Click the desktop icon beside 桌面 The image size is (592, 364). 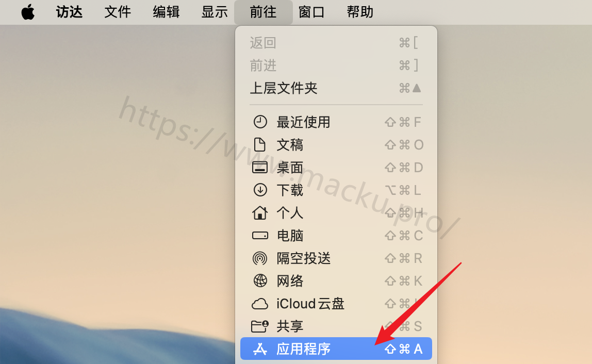coord(260,167)
